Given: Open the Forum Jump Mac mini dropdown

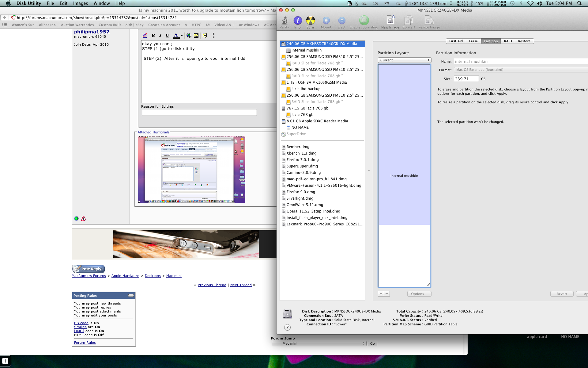Looking at the screenshot, I should pos(319,343).
